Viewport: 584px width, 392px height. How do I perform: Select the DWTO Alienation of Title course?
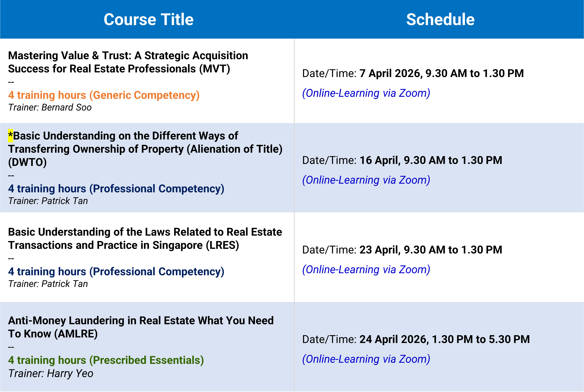tap(145, 149)
